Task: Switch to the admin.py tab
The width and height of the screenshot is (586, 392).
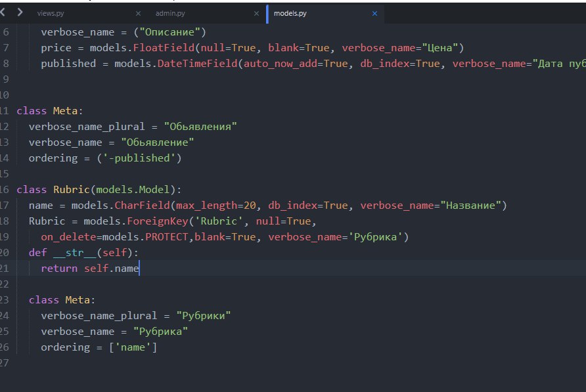Action: [x=170, y=13]
